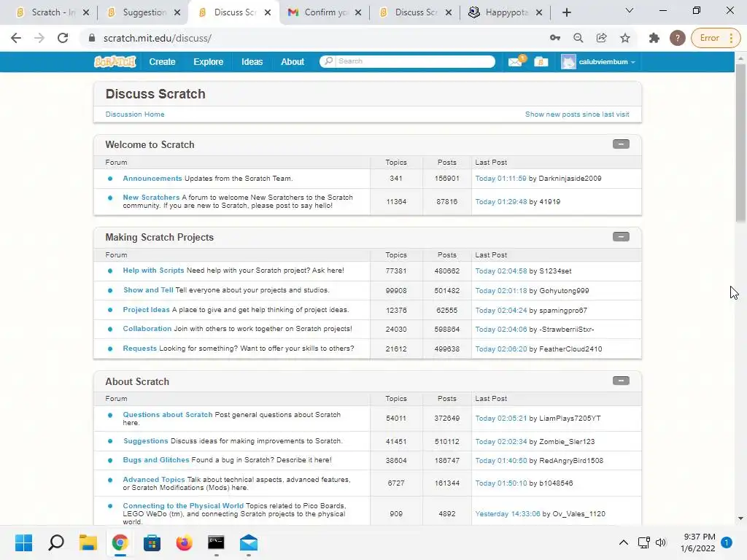Screen dimensions: 747x560
Task: Open the Chrome Error menu button
Action: [716, 38]
